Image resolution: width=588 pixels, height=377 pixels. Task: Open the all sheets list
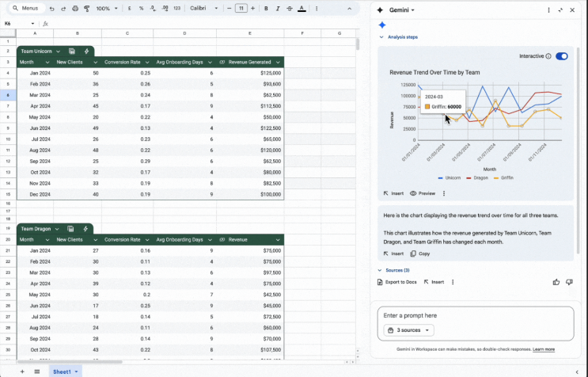tap(36, 371)
